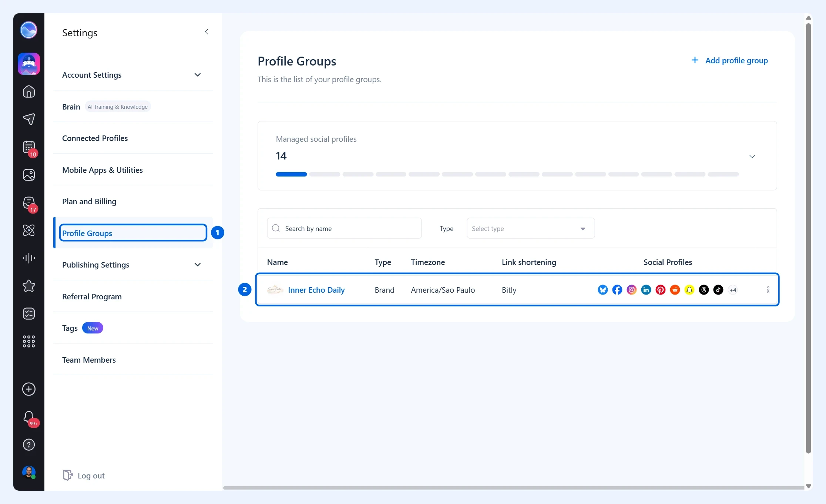Image resolution: width=826 pixels, height=504 pixels.
Task: Click the LinkedIn profile icon
Action: pyautogui.click(x=646, y=290)
